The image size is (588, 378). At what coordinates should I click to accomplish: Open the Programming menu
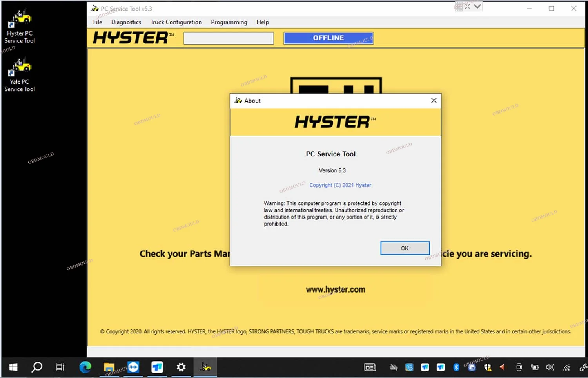(229, 22)
